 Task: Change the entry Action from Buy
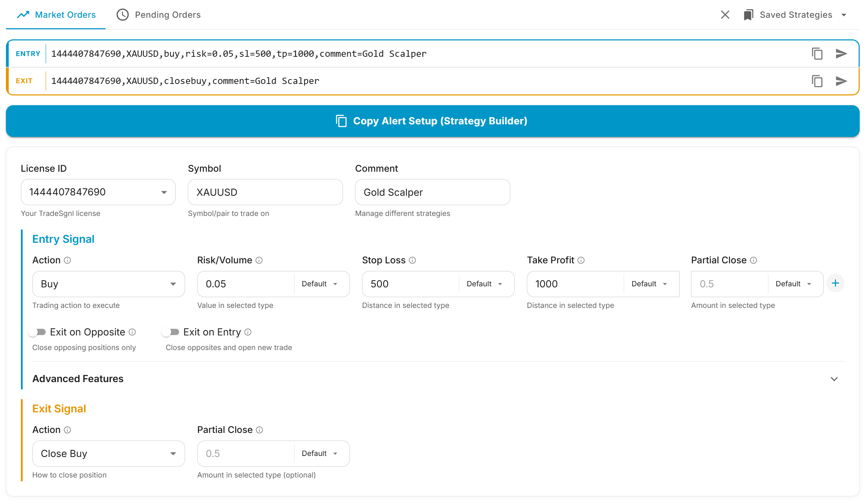pos(108,284)
